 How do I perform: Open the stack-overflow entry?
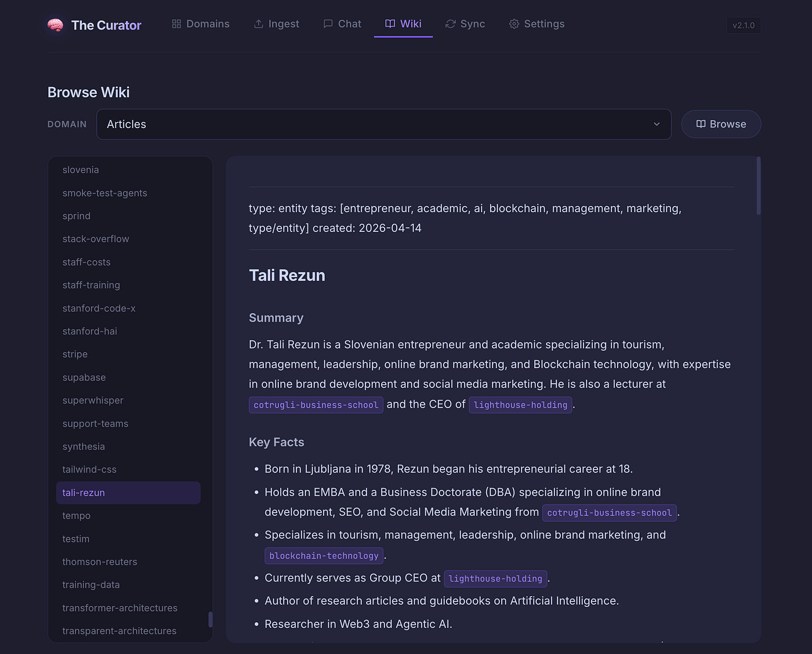coord(128,239)
